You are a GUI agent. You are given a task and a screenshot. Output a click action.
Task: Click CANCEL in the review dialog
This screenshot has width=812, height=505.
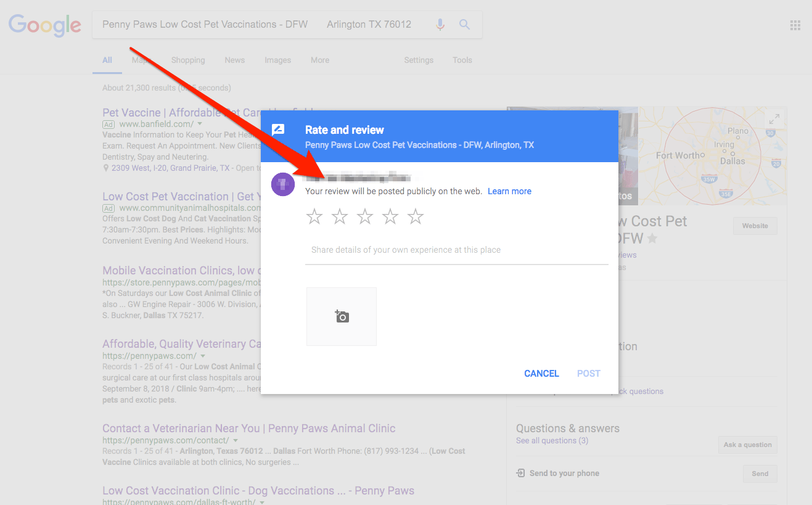[541, 374]
